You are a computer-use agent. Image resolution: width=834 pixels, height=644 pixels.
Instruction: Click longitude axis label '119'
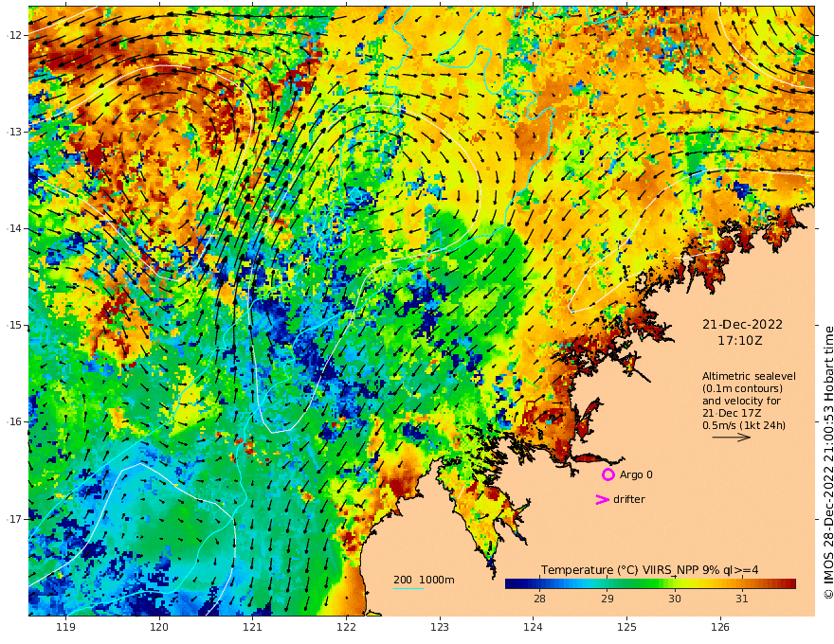(65, 627)
